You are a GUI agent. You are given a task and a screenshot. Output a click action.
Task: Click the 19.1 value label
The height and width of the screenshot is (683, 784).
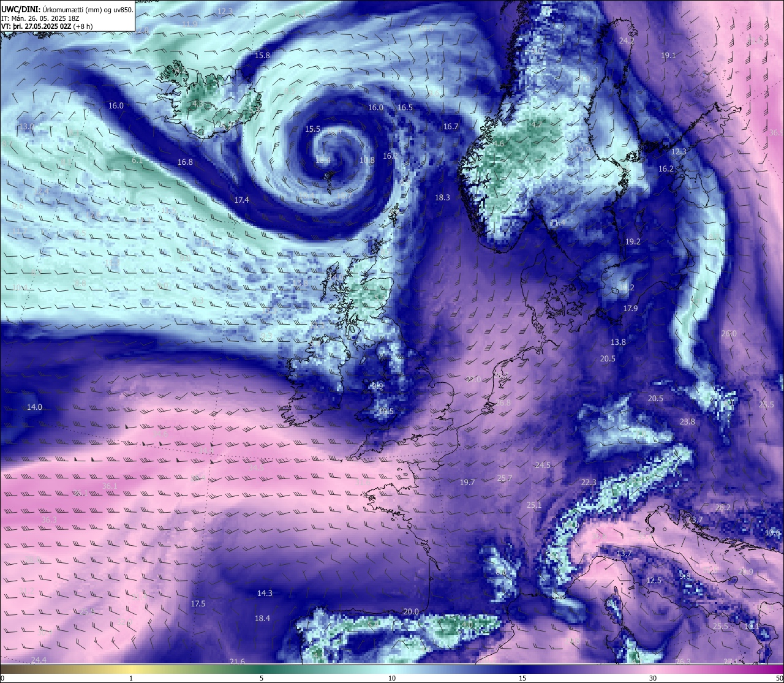(x=668, y=55)
